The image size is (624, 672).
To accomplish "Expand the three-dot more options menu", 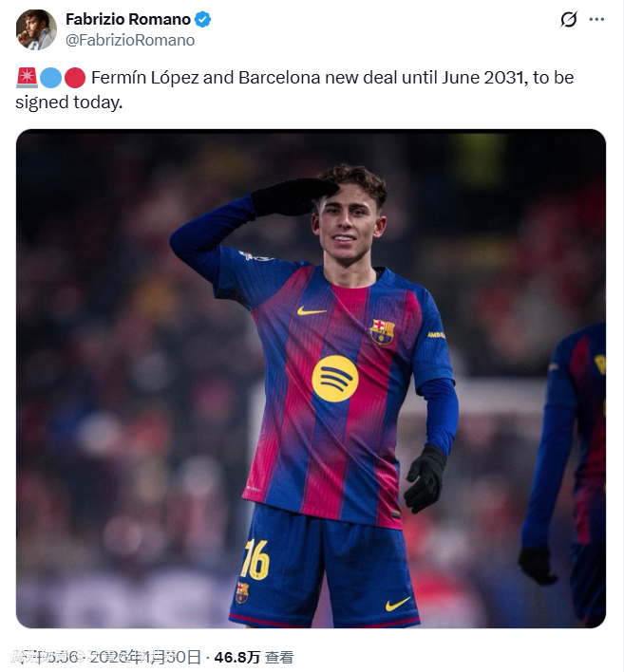I will [596, 20].
